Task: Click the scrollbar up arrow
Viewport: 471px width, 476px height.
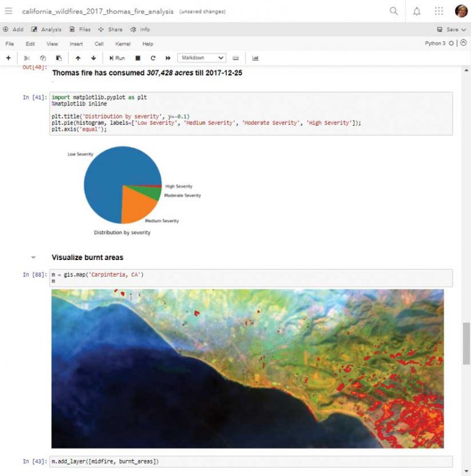Action: pos(466,71)
